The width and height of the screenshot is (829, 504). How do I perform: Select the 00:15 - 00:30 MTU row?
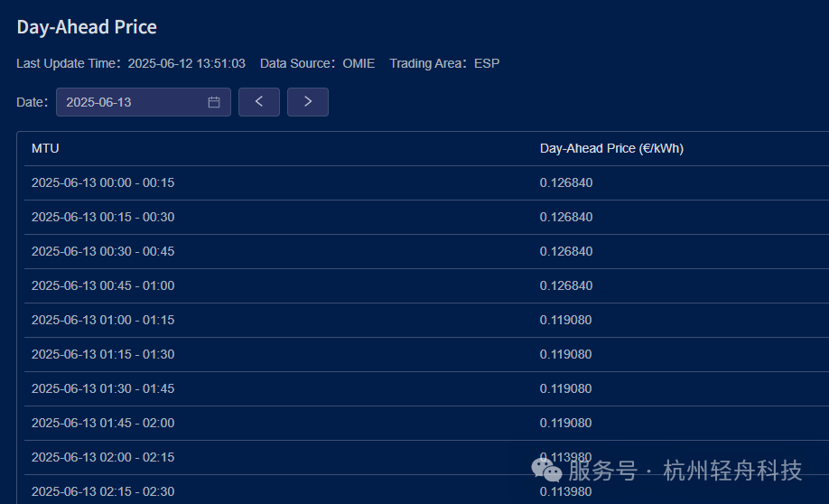click(103, 217)
